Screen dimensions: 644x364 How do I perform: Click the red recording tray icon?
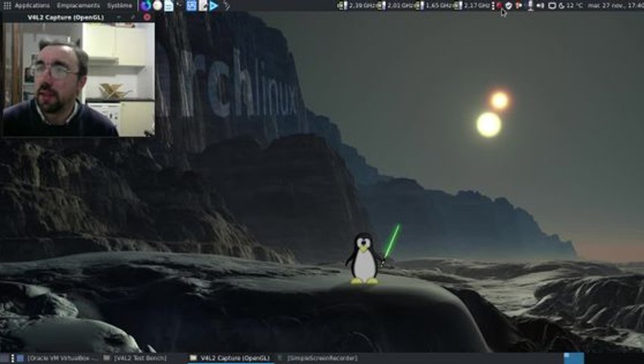coord(499,5)
